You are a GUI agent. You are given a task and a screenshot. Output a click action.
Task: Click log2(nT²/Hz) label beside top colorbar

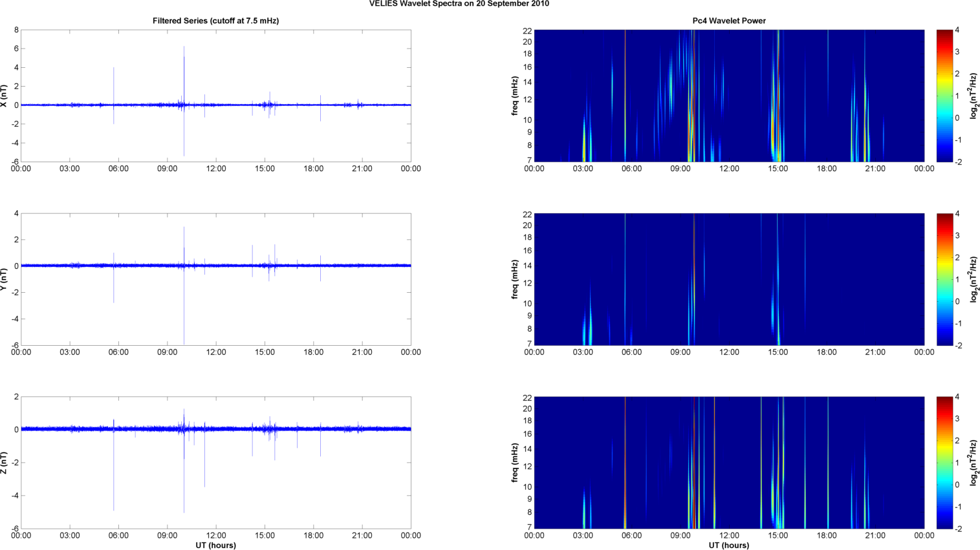point(974,96)
